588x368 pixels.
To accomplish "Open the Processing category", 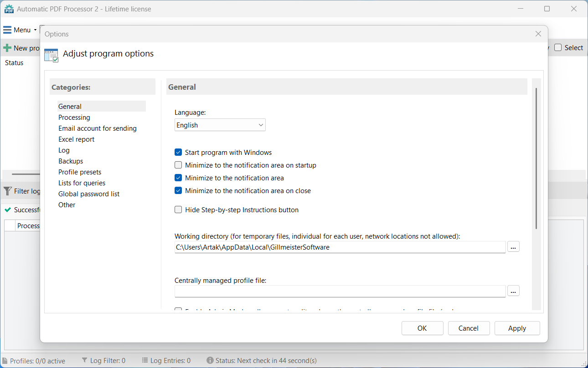I will 74,118.
